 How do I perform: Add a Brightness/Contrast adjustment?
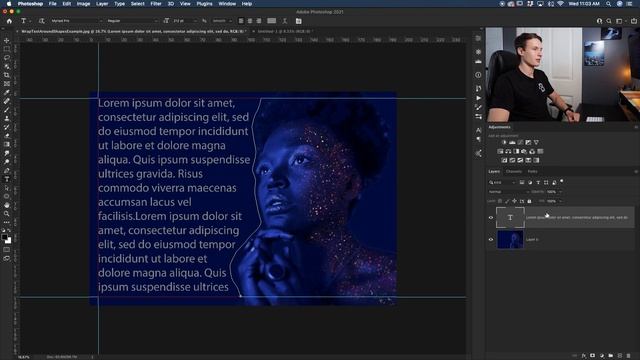coord(504,142)
